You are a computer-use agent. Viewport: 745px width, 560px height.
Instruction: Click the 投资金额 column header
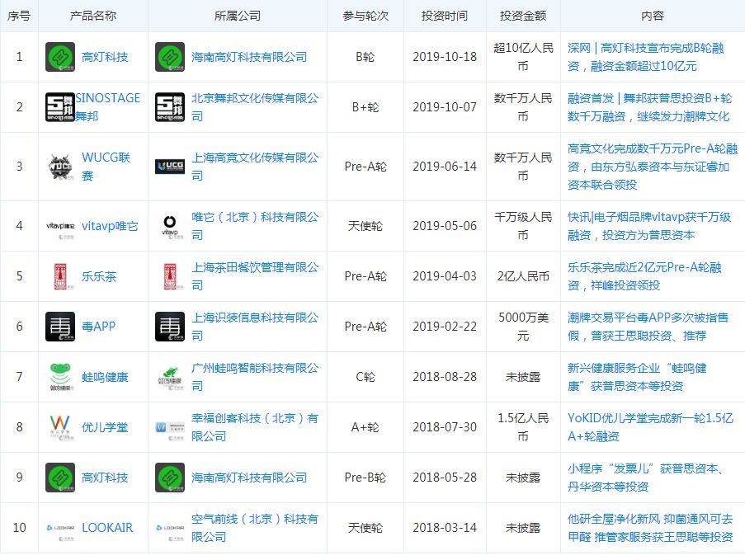[x=523, y=16]
